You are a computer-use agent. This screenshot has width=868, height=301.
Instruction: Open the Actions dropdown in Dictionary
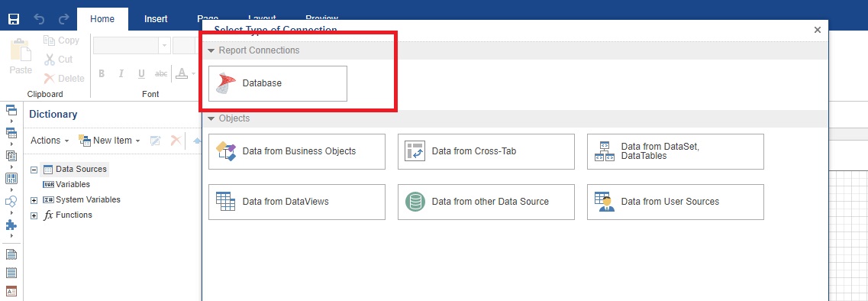50,141
